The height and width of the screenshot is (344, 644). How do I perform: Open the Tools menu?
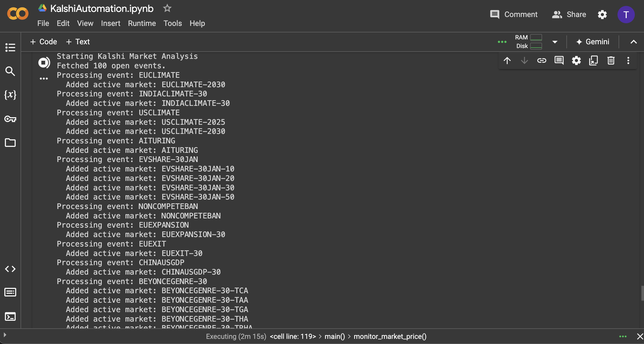point(172,23)
